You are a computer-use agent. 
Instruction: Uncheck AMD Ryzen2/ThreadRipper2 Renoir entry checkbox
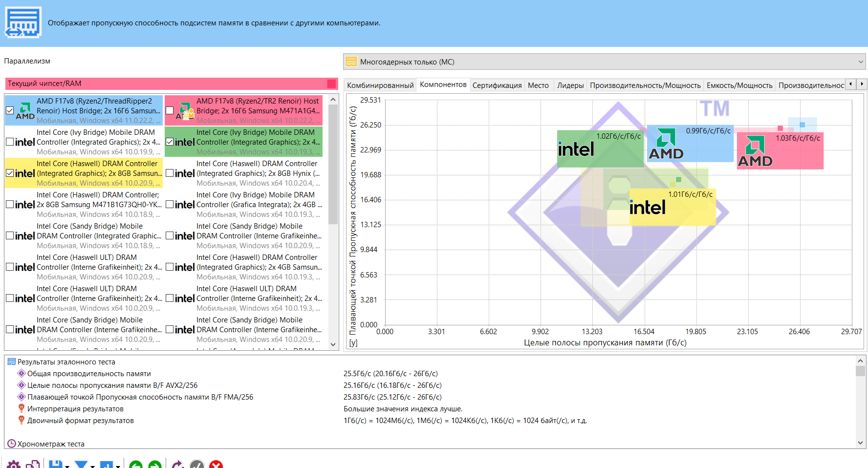point(10,110)
